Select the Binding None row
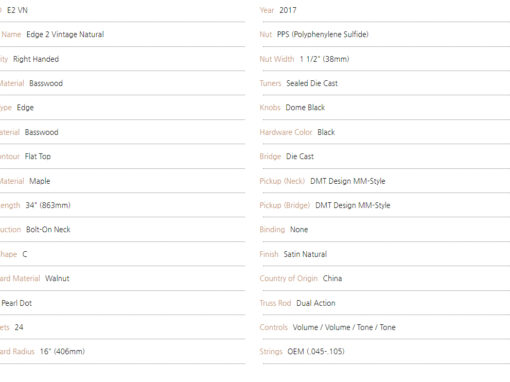 (x=385, y=230)
